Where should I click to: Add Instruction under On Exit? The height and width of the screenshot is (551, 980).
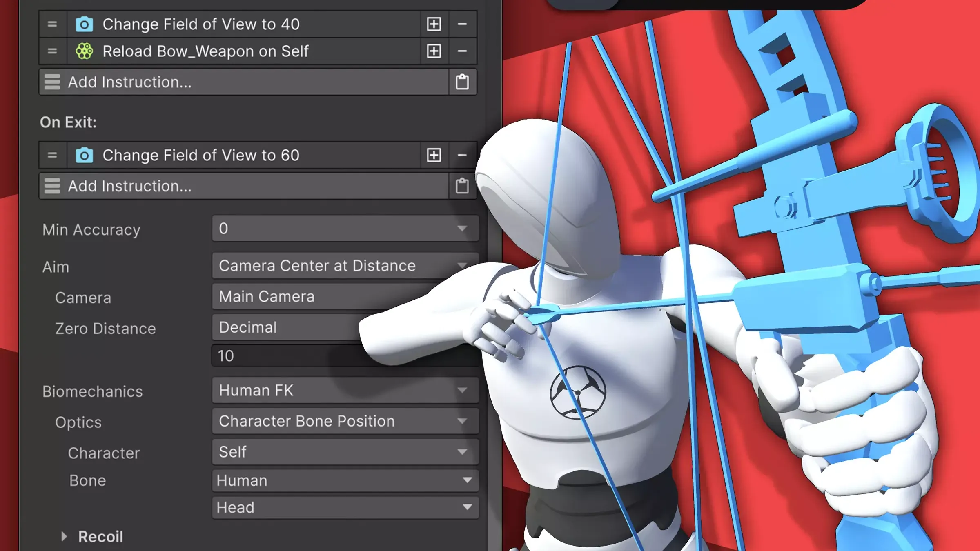(x=244, y=186)
